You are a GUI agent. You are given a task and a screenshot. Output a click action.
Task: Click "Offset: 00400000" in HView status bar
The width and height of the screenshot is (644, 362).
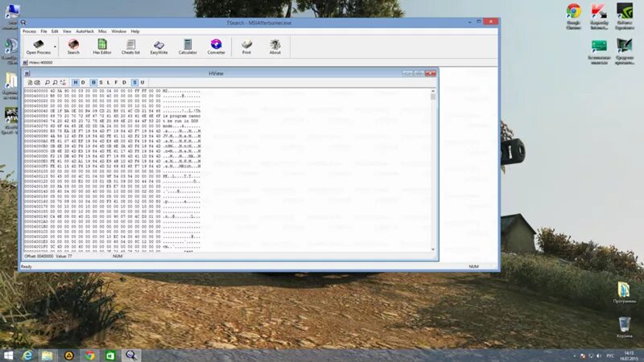coord(39,256)
